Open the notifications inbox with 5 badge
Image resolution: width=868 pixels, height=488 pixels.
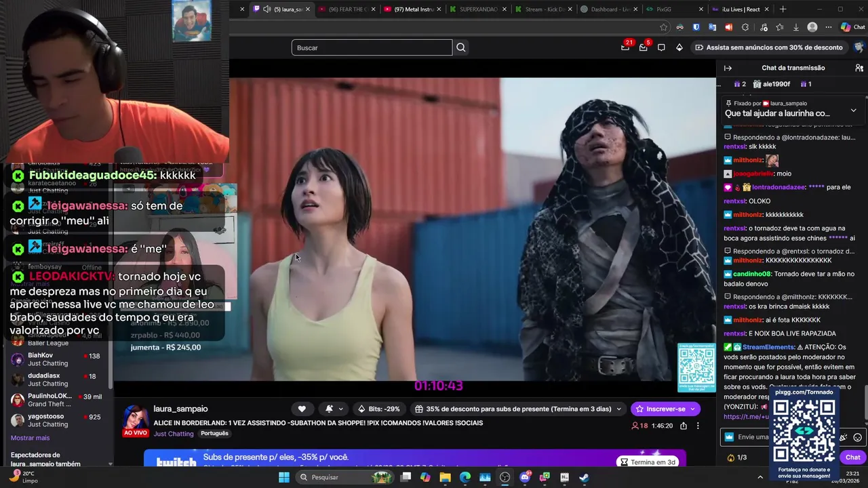tap(643, 47)
